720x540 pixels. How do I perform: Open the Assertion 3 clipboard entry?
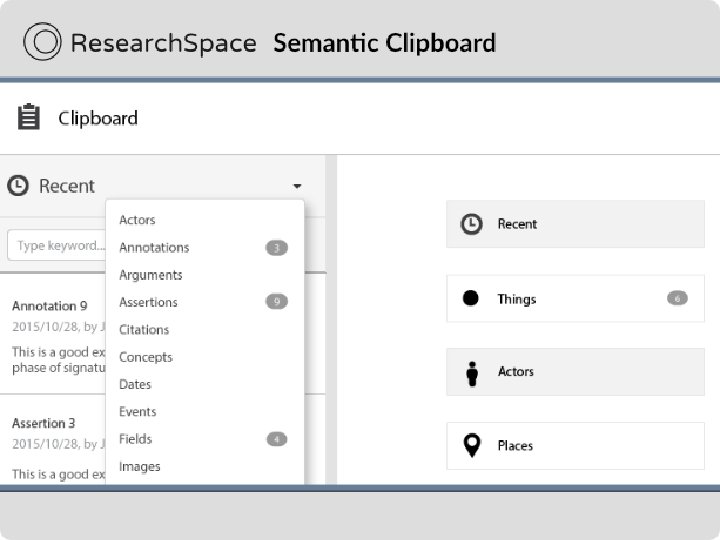(44, 423)
